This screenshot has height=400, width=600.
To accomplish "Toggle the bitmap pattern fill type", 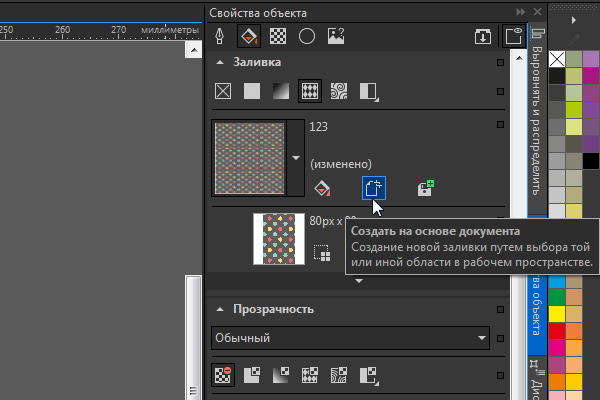I will tap(310, 93).
